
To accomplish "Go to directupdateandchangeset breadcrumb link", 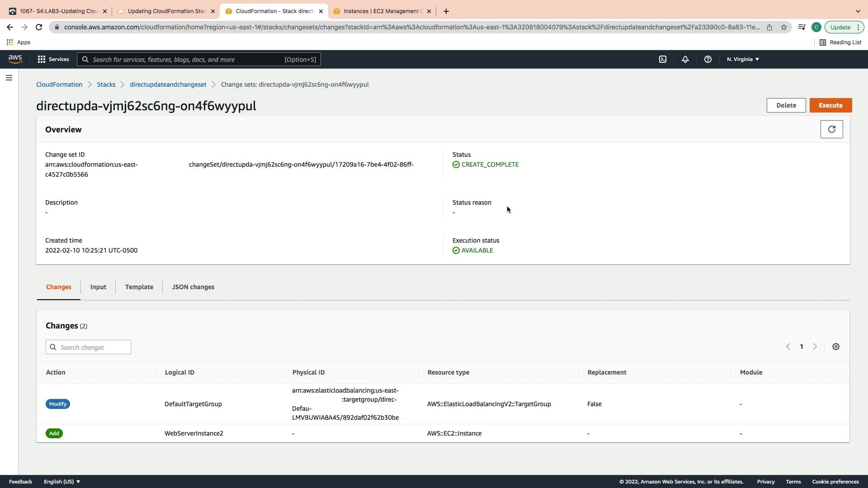I will (168, 84).
